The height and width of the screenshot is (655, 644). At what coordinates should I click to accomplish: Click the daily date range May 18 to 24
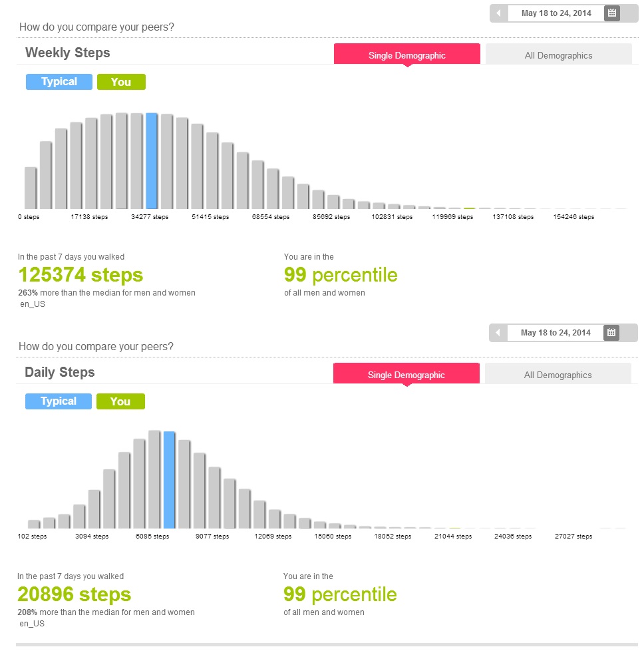pyautogui.click(x=556, y=333)
